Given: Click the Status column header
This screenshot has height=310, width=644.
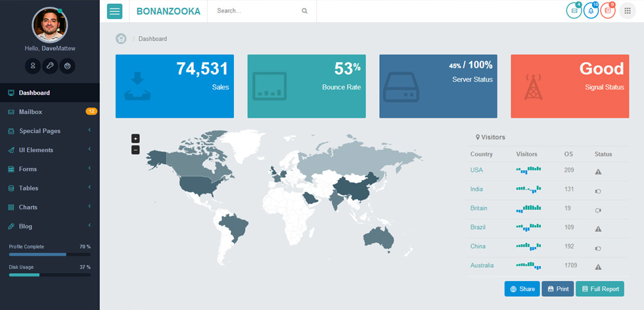Looking at the screenshot, I should (x=603, y=154).
